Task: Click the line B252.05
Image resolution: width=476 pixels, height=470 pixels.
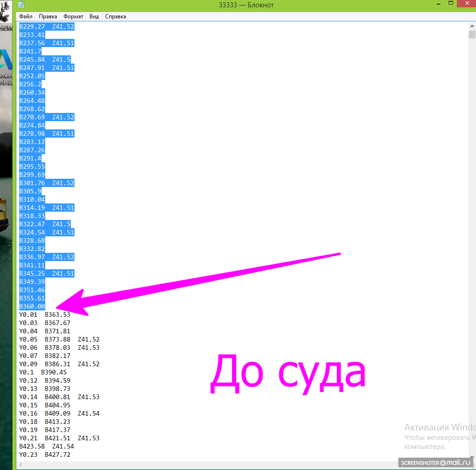Action: coord(32,76)
